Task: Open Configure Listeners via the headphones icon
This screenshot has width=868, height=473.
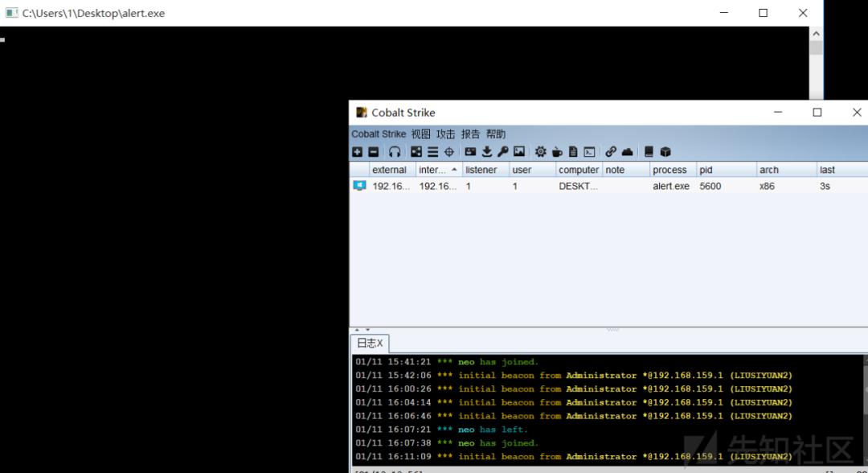Action: 394,152
